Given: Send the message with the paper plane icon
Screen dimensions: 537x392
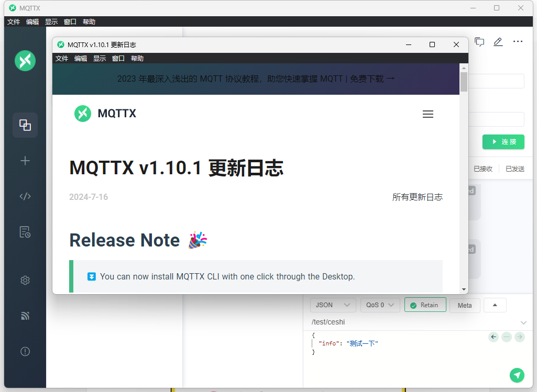Looking at the screenshot, I should point(517,375).
